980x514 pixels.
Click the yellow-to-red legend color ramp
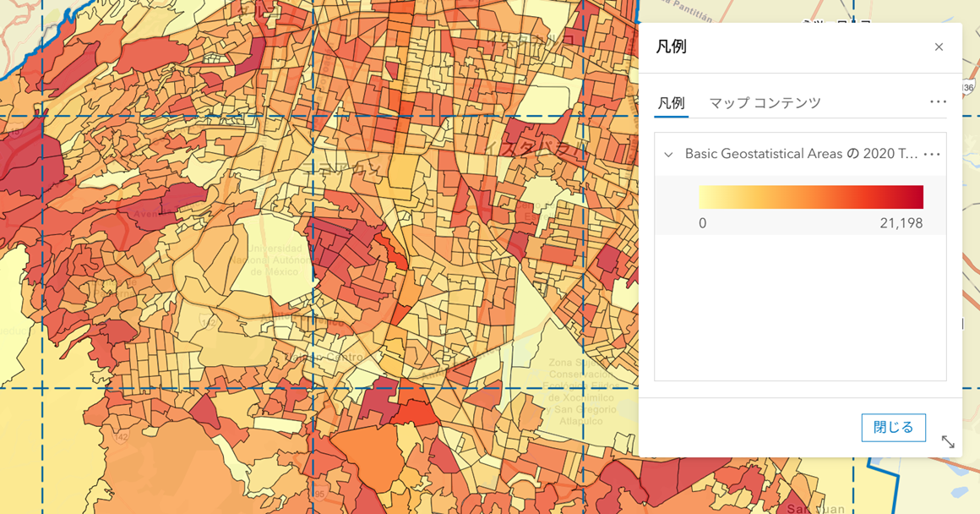click(811, 197)
